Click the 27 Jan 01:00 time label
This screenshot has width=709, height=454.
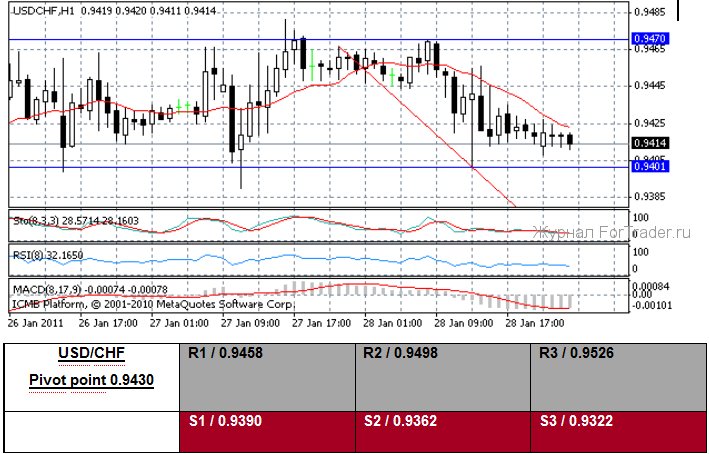(180, 323)
